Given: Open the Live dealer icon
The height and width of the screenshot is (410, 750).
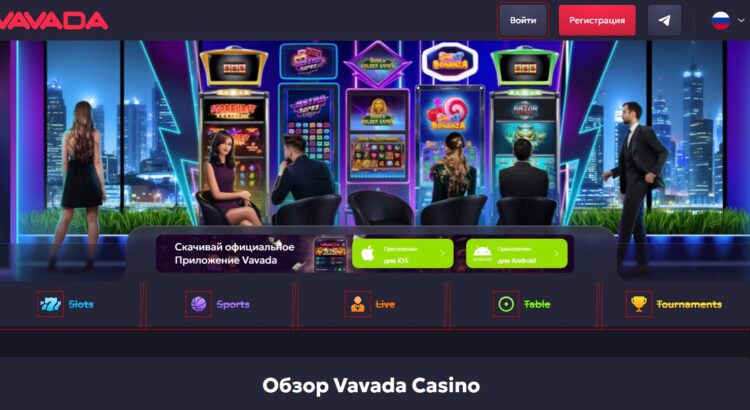Looking at the screenshot, I should pos(357,304).
